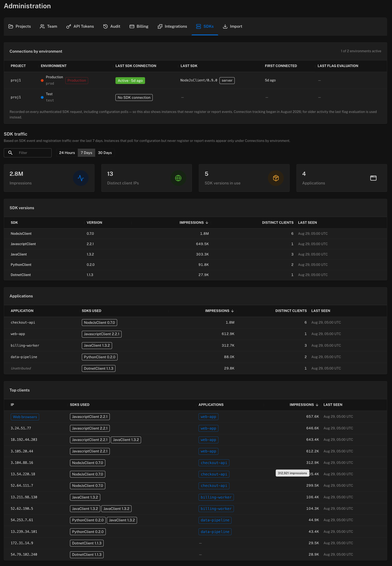Screen dimensions: 392x566
Task: Open the Import tab
Action: pos(232,26)
